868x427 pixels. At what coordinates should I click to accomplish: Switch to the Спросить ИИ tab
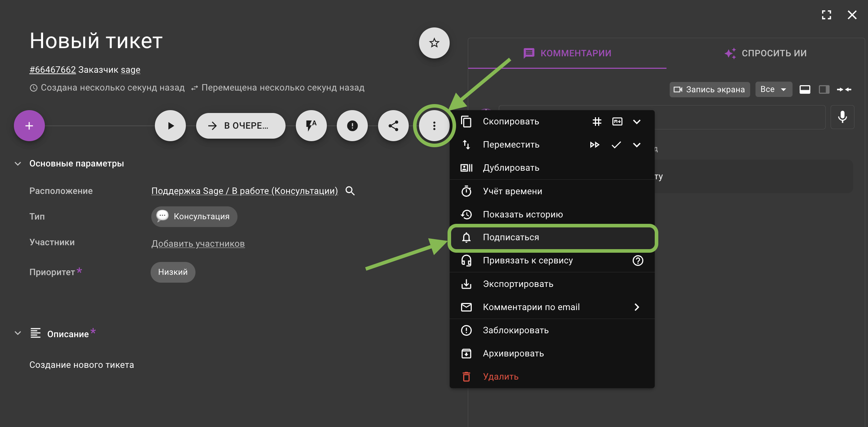pos(765,53)
